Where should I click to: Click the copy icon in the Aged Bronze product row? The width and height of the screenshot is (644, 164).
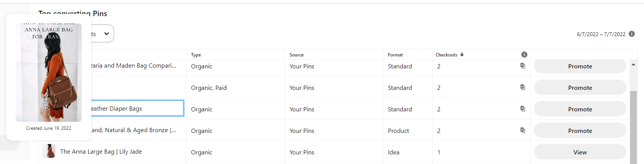click(x=522, y=130)
